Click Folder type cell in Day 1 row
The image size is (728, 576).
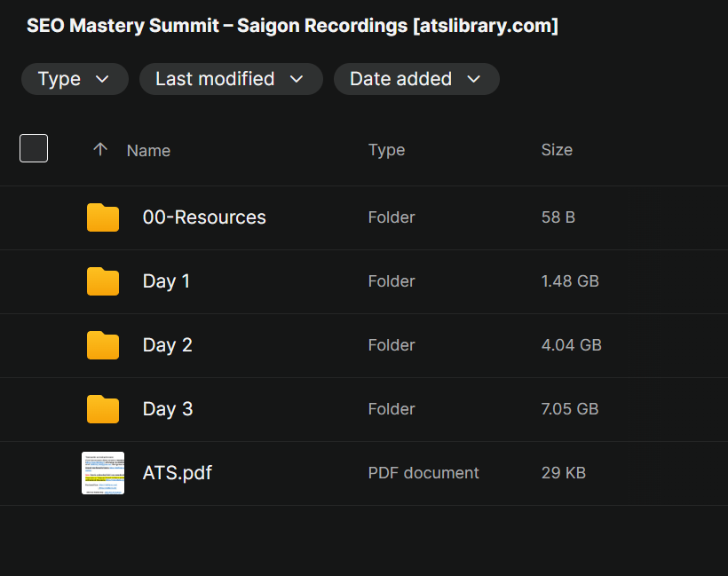click(x=392, y=281)
